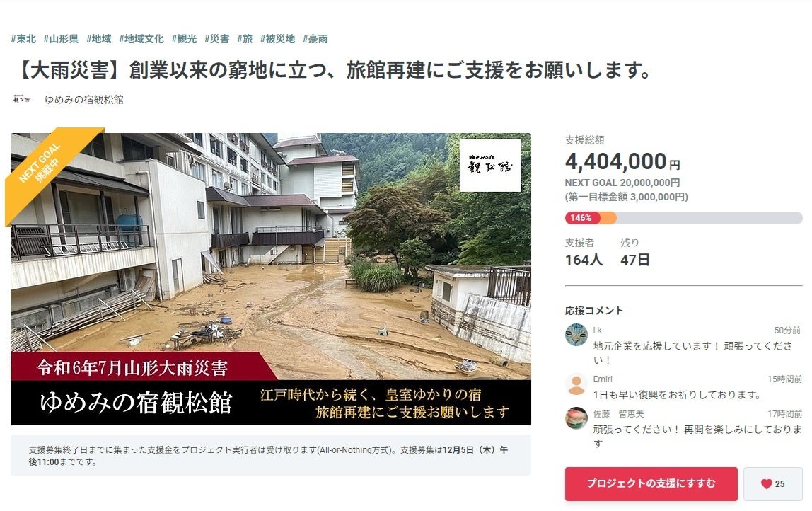
Task: Select the #観光 tag
Action: point(184,39)
